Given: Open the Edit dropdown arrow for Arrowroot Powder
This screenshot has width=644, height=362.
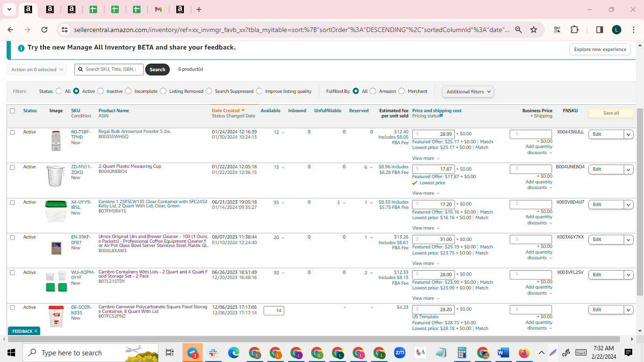Looking at the screenshot, I should (x=628, y=134).
